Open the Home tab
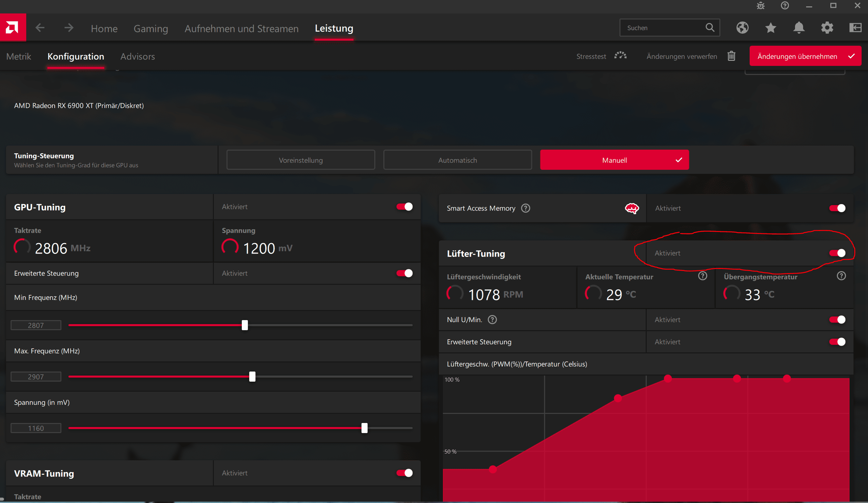This screenshot has width=868, height=503. (104, 29)
